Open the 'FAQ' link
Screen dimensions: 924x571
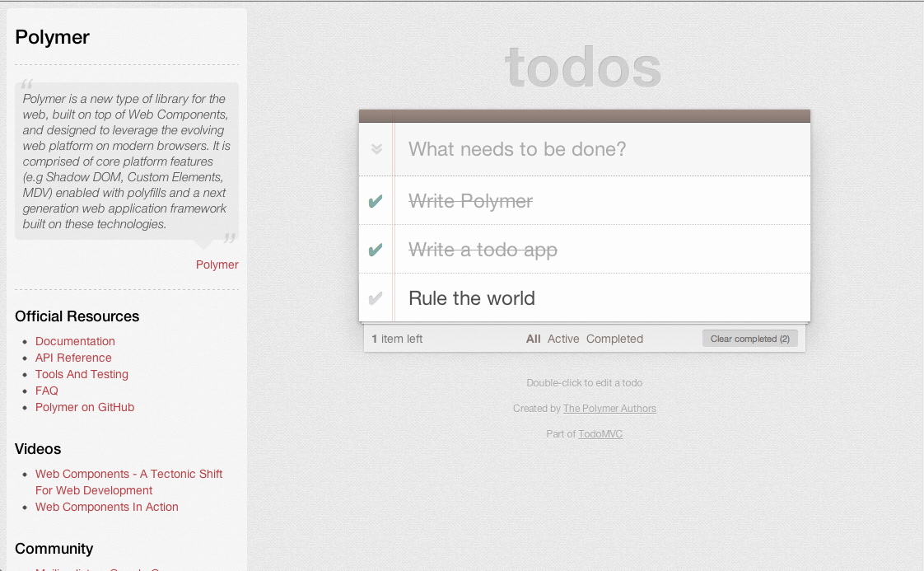coord(47,391)
